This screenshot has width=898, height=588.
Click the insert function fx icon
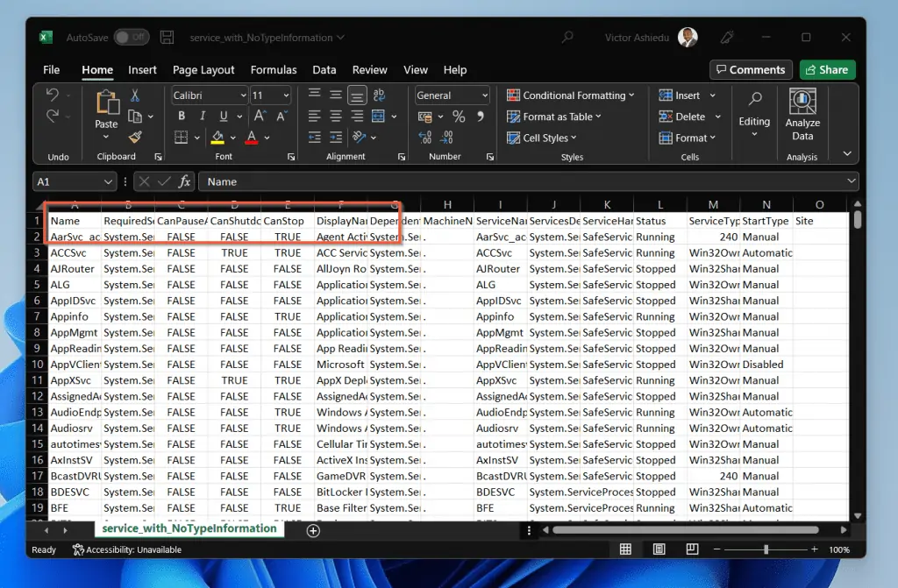pos(184,181)
